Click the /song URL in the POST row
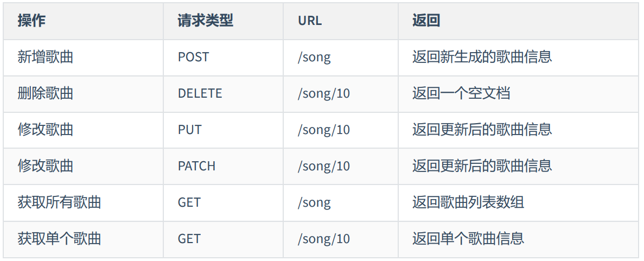Image resolution: width=644 pixels, height=261 pixels. coord(314,57)
